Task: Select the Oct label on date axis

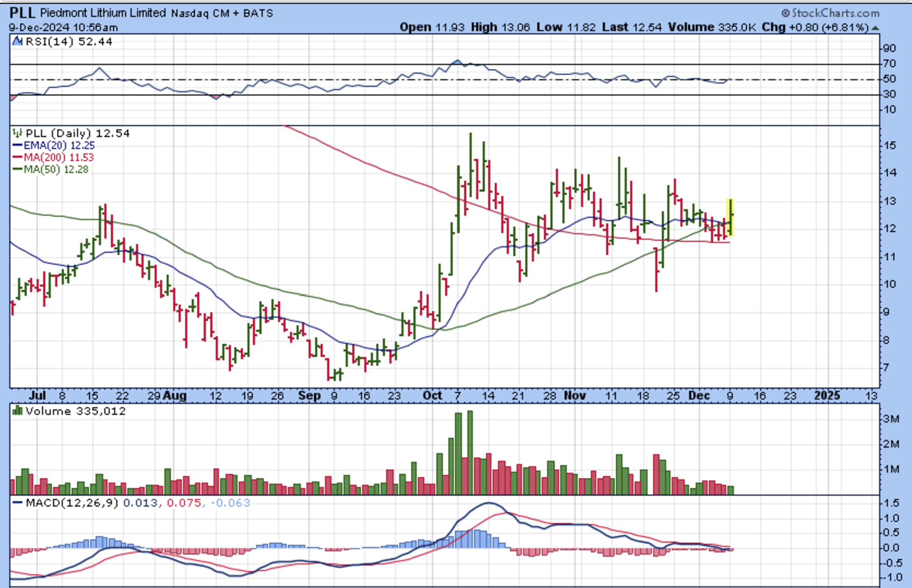Action: pos(432,396)
